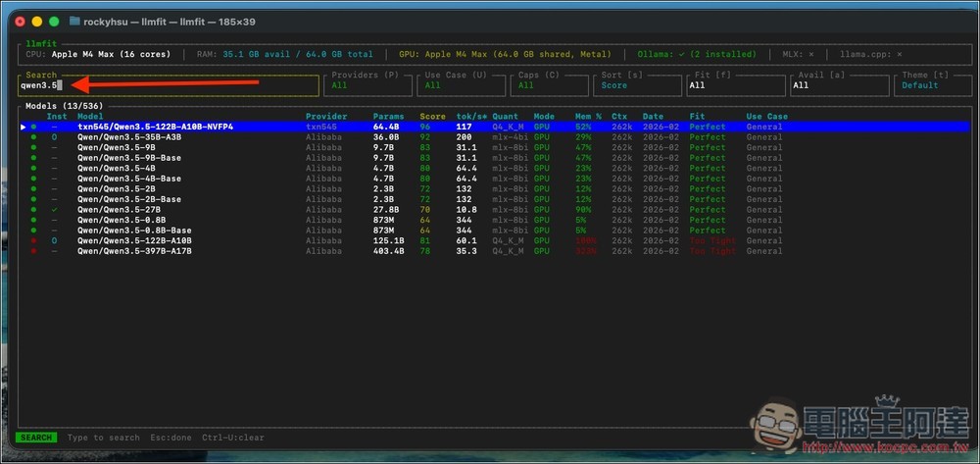Open the Sort selector showing Score
This screenshot has width=980, height=464.
pyautogui.click(x=637, y=85)
